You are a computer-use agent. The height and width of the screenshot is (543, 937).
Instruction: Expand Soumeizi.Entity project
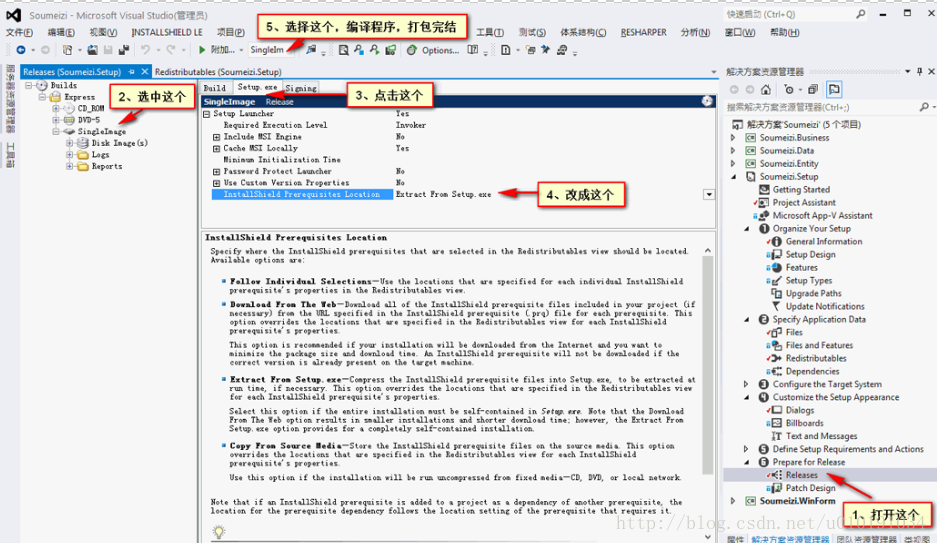(733, 164)
